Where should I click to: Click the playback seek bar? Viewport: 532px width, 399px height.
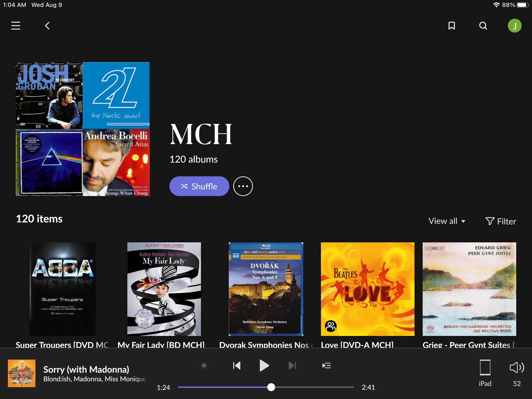pos(266,387)
